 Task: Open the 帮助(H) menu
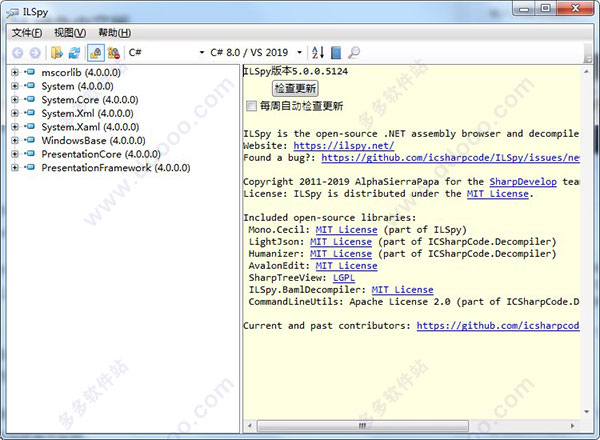tap(114, 33)
